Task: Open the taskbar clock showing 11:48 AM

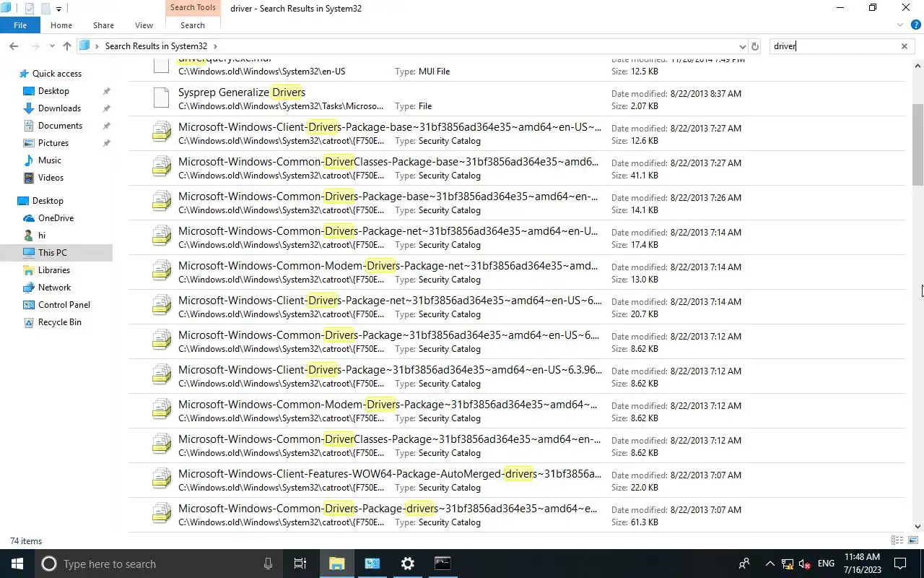Action: tap(862, 564)
